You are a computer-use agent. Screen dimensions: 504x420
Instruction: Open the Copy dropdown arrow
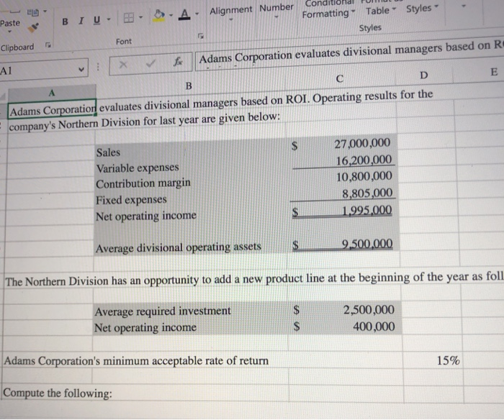point(45,12)
